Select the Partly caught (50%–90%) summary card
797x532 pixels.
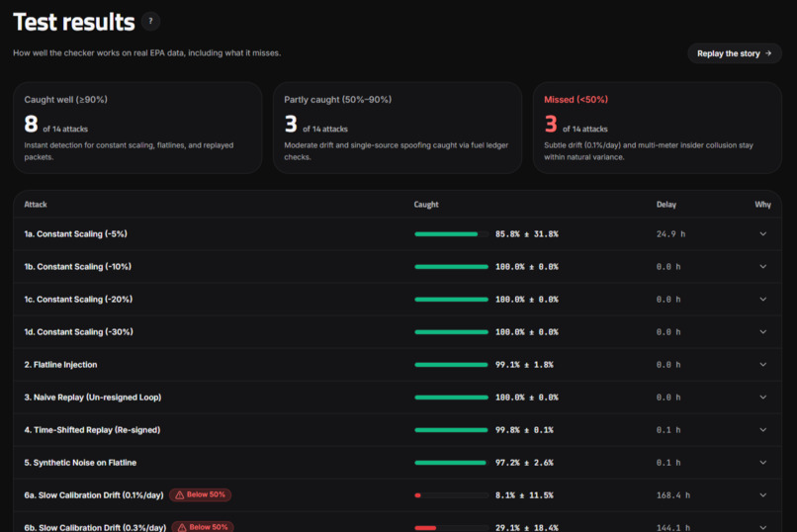click(398, 128)
